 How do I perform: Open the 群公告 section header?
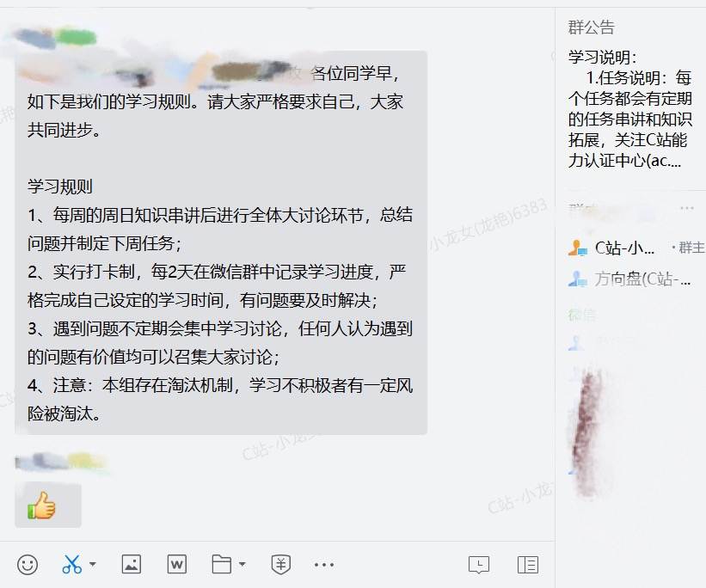click(x=591, y=28)
